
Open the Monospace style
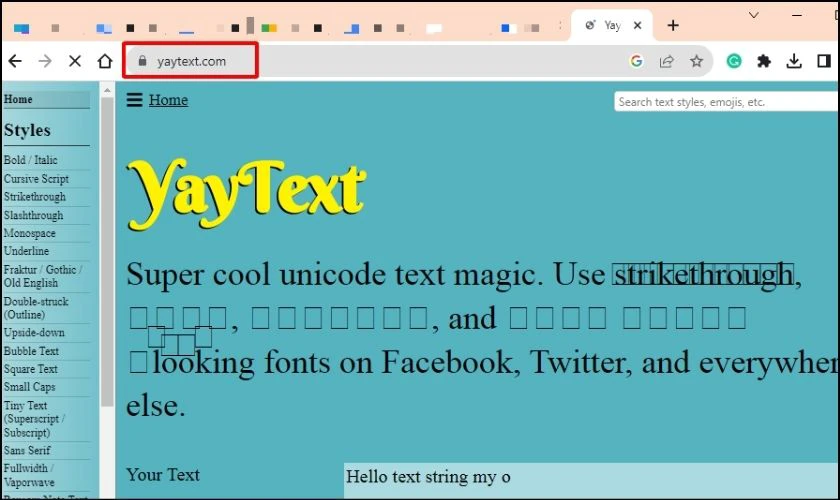tap(30, 233)
